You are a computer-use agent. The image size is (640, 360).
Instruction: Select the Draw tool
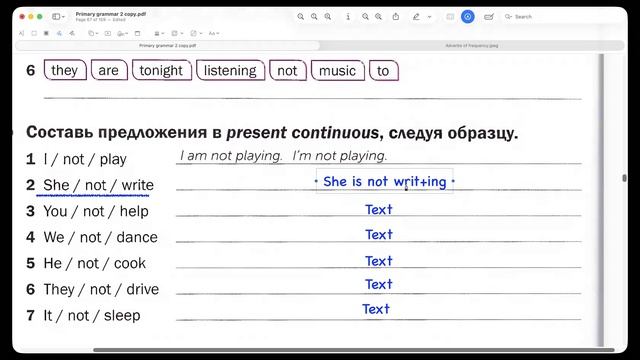(72, 33)
